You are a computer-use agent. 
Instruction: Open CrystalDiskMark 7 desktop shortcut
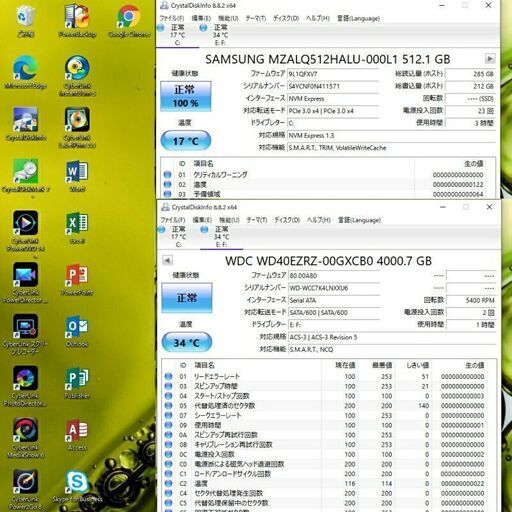26,176
